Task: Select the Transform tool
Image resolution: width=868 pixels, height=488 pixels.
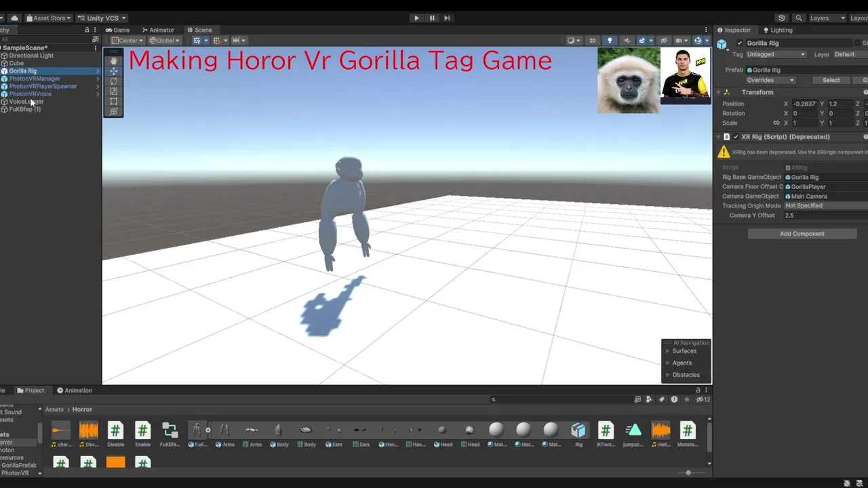Action: 113,112
